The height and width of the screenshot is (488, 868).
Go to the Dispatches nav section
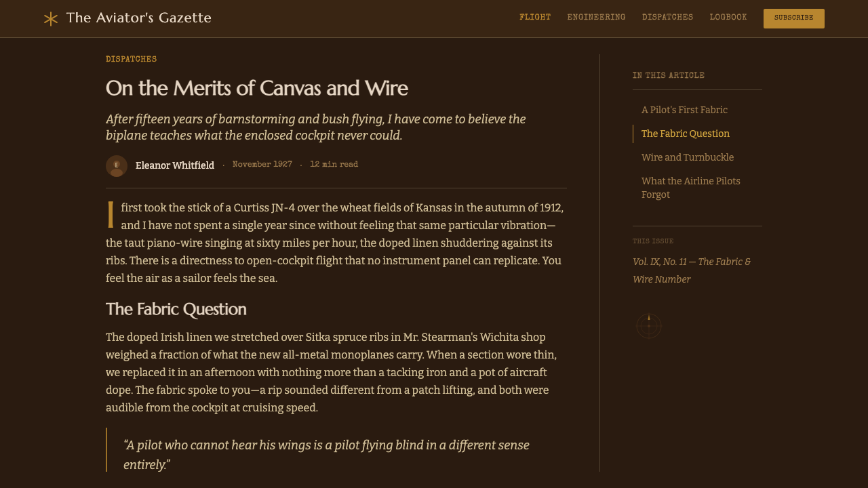pos(668,18)
